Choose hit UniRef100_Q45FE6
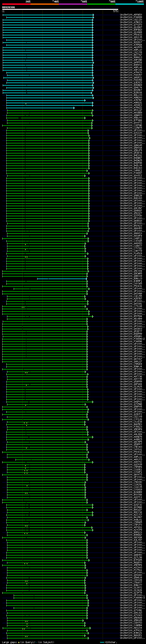The width and height of the screenshot is (146, 644). point(131,63)
